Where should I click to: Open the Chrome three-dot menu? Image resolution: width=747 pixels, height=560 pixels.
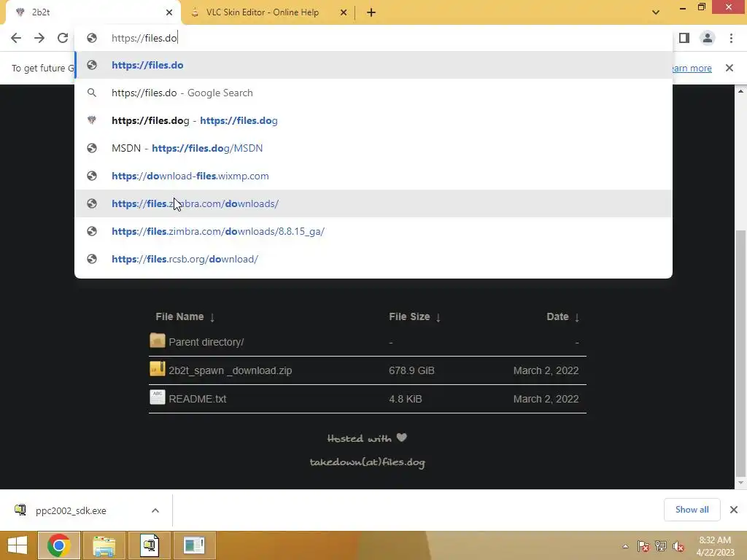coord(731,38)
